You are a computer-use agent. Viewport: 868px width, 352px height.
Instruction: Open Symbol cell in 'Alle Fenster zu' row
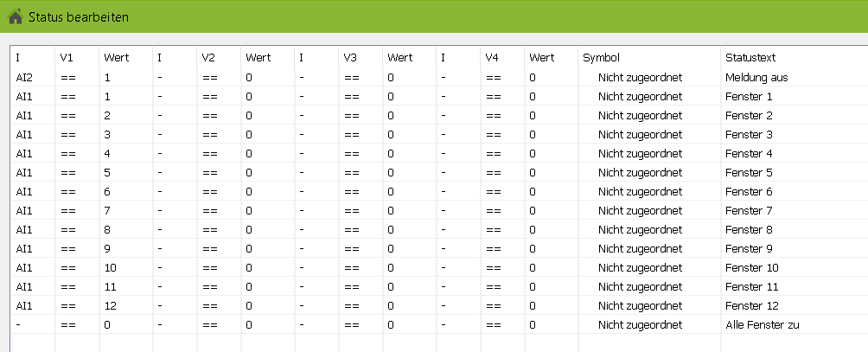640,325
